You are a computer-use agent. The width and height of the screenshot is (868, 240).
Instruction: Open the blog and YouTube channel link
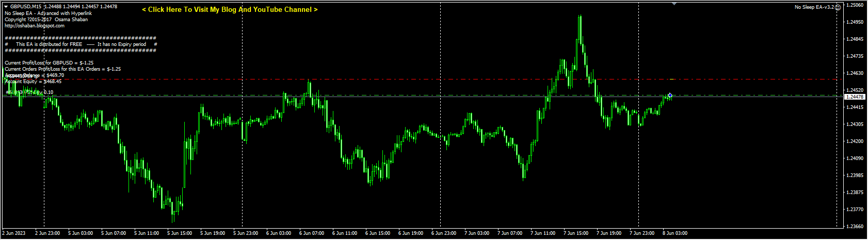[x=230, y=10]
